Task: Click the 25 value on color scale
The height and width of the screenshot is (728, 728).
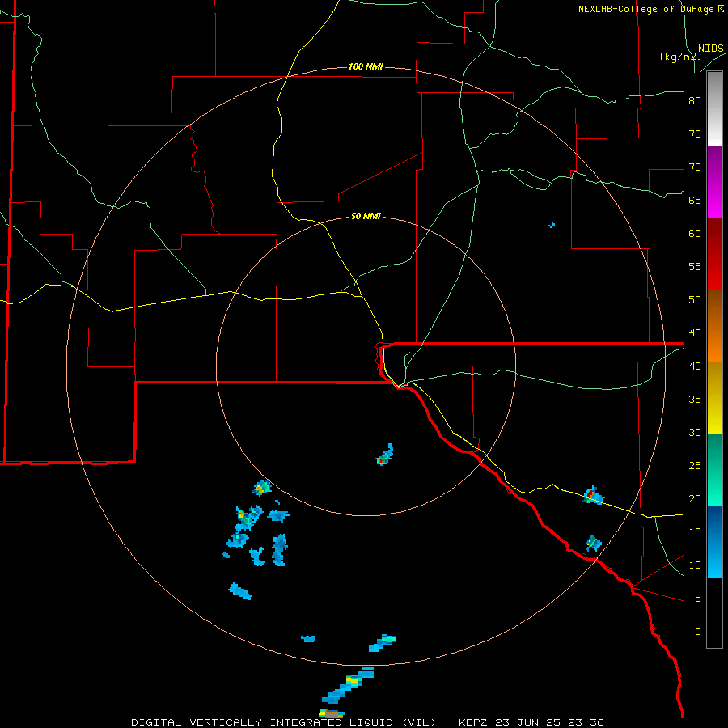Action: click(695, 466)
